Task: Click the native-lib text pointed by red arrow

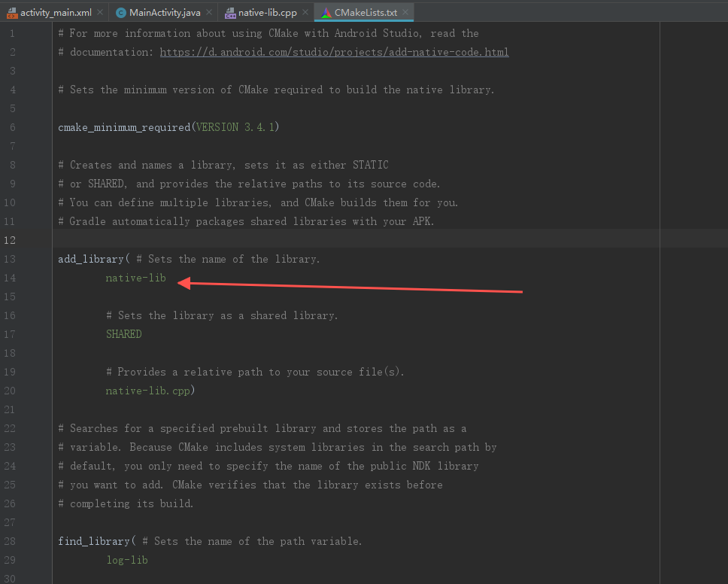Action: [x=135, y=278]
